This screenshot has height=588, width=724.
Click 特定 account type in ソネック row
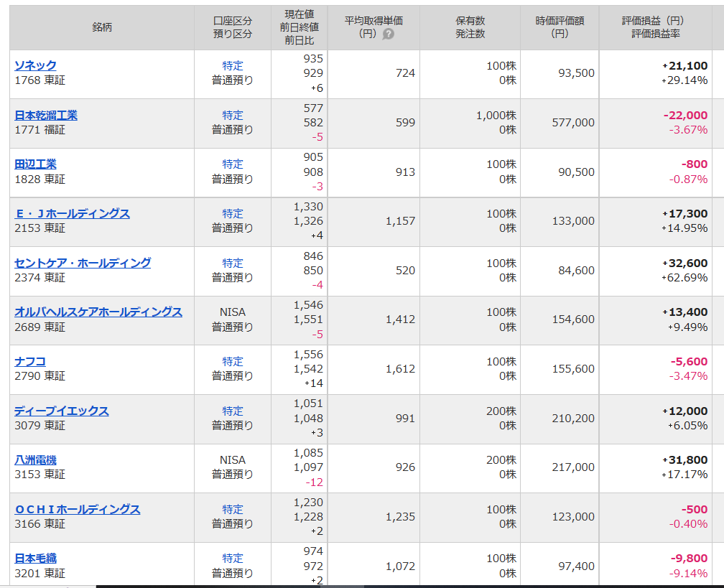point(232,65)
